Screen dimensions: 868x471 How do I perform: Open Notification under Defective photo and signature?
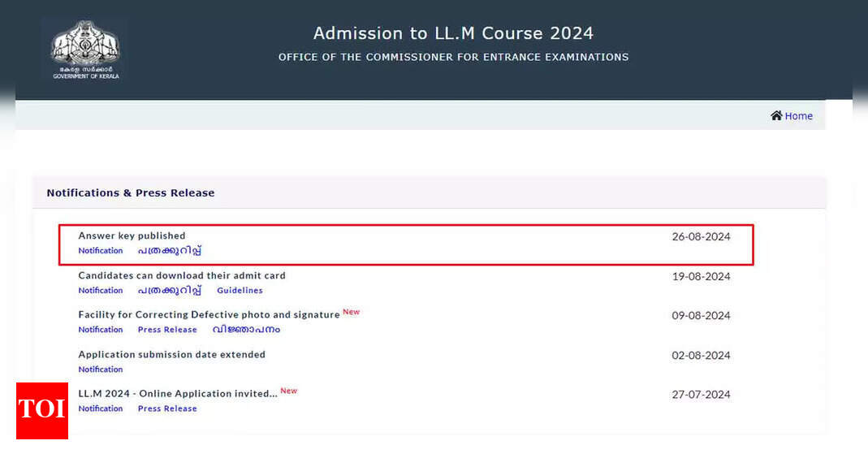(x=100, y=330)
